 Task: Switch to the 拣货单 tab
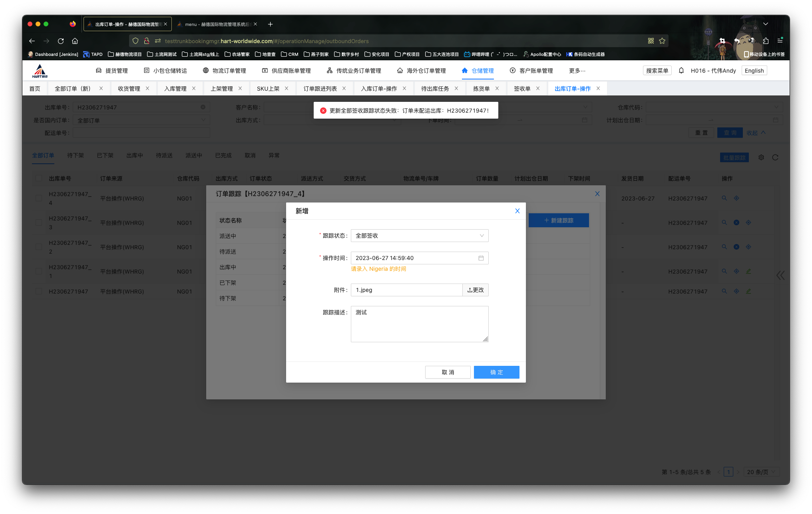point(481,89)
